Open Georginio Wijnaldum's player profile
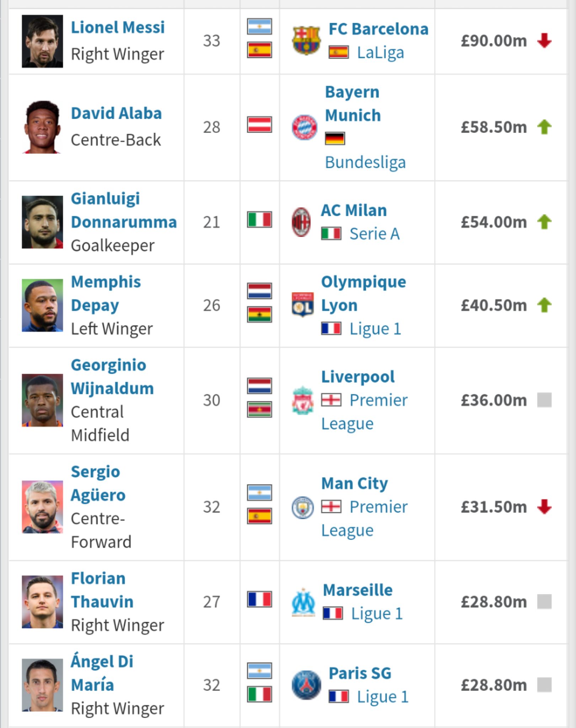Viewport: 576px width, 728px height. 112,377
